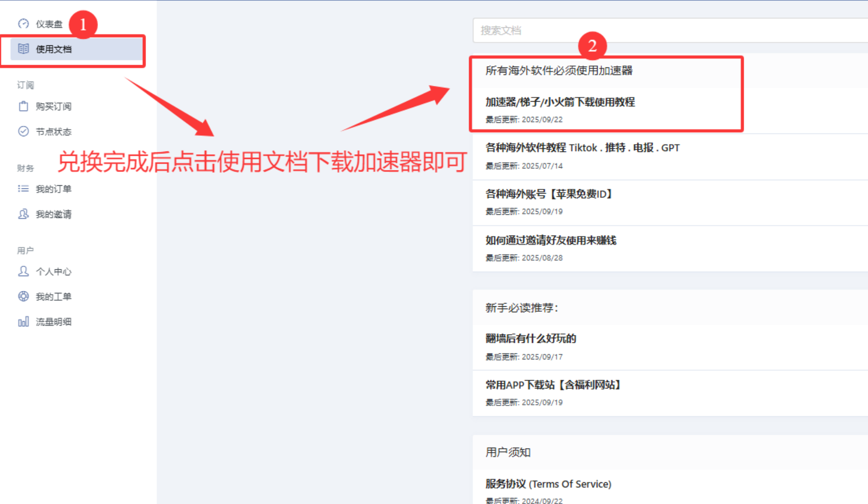Open 加速器/梯子/小火箭下载使用教程 article
This screenshot has width=868, height=504.
click(560, 102)
